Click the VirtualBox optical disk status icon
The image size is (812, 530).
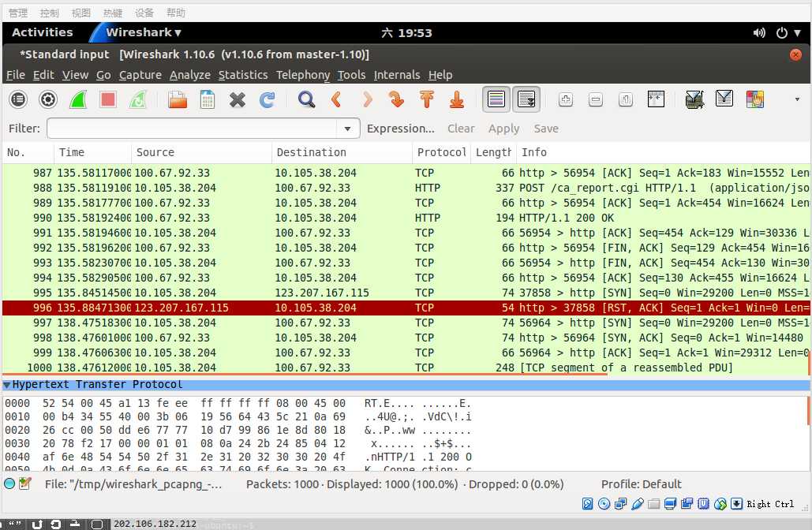pyautogui.click(x=604, y=504)
